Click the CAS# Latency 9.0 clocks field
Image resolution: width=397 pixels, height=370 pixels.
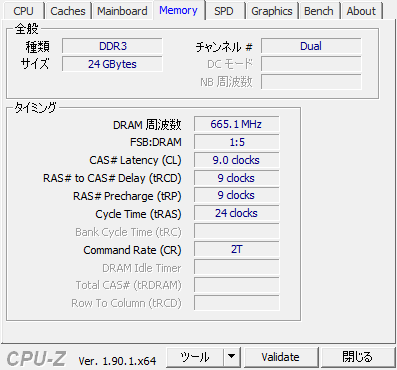point(236,160)
